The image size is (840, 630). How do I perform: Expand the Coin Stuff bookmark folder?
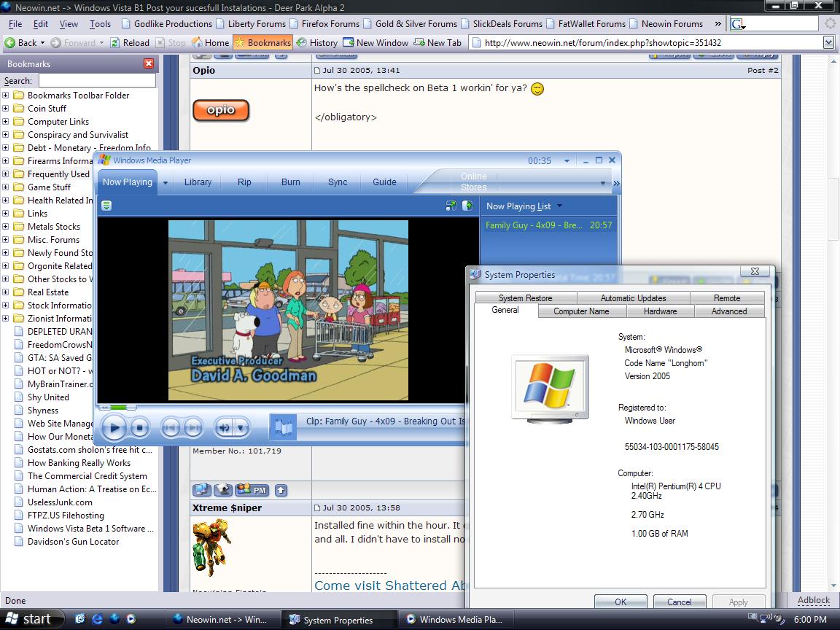[6, 109]
